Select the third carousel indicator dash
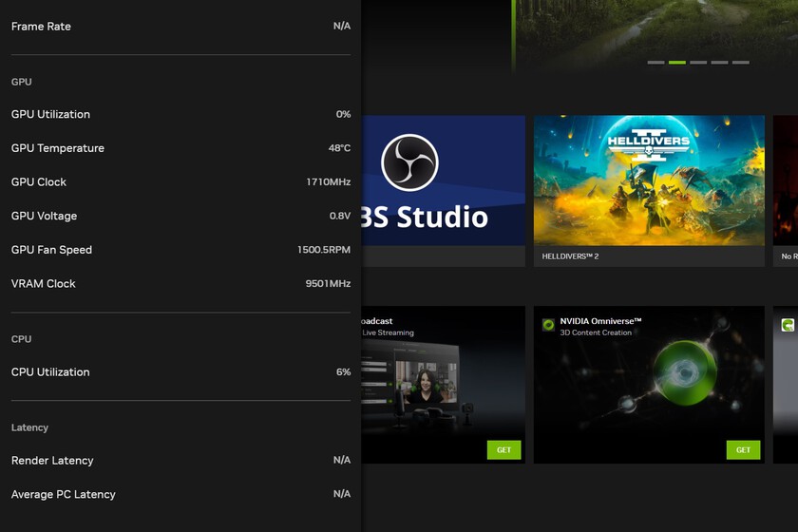 [698, 63]
